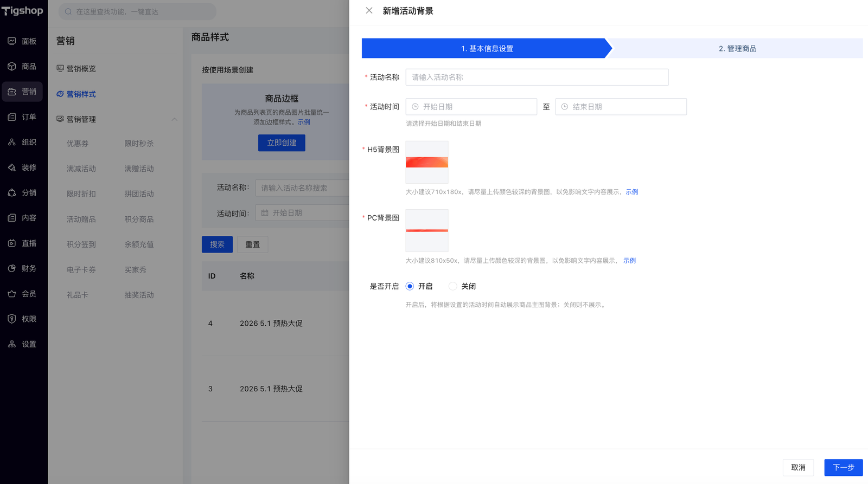The height and width of the screenshot is (484, 868).
Task: Open the 设置 settings sidebar icon
Action: point(12,344)
